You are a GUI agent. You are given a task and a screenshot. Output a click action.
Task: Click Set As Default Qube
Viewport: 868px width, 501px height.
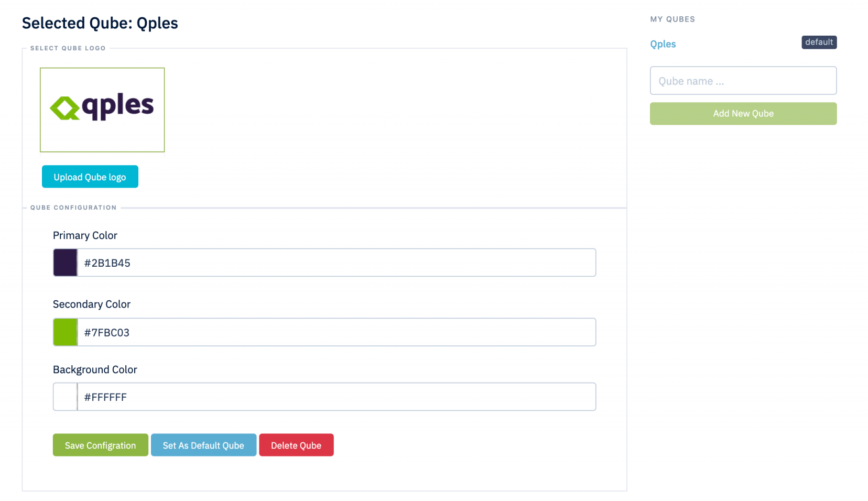click(x=203, y=445)
